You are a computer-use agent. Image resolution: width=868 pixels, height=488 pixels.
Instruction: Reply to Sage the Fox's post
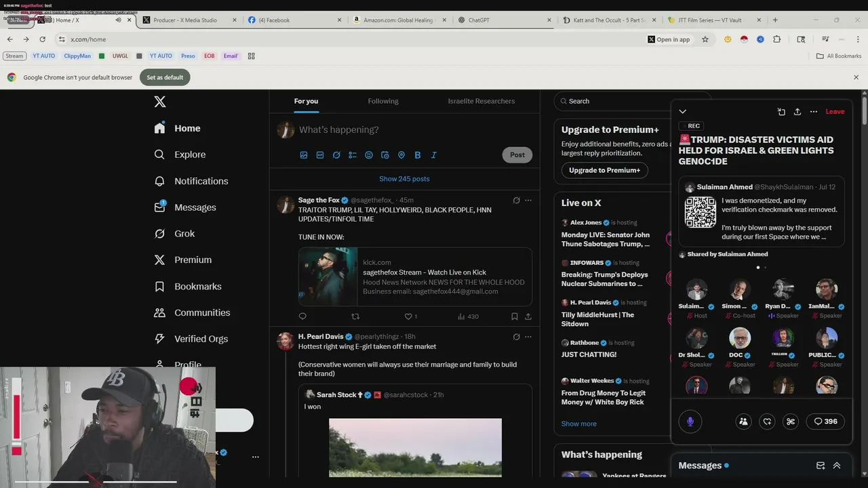(x=302, y=317)
